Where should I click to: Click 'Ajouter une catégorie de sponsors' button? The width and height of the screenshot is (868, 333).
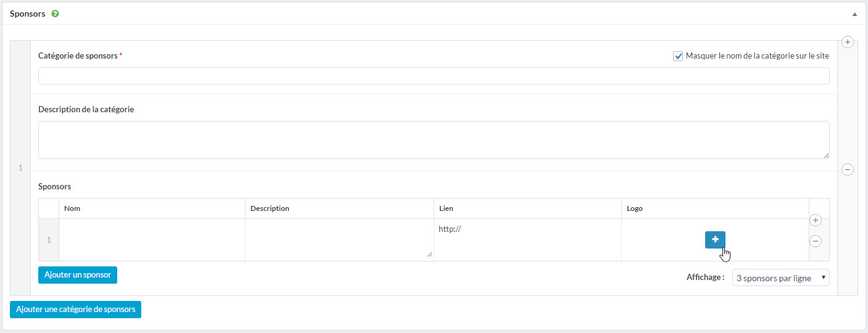(x=75, y=310)
